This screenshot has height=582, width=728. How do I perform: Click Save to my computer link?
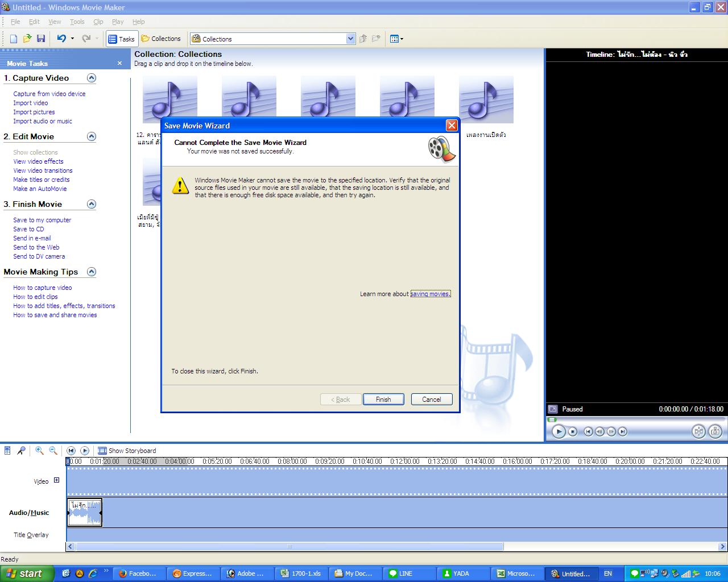click(42, 220)
